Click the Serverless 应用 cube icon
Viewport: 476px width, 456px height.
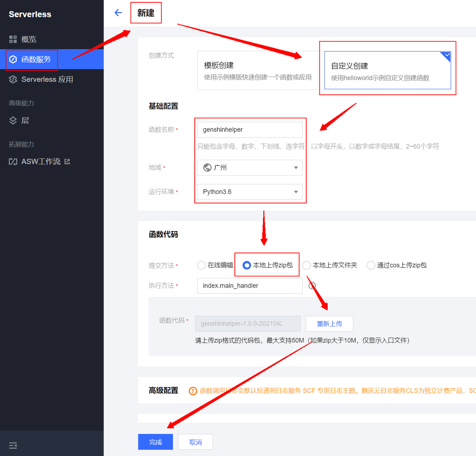point(13,79)
